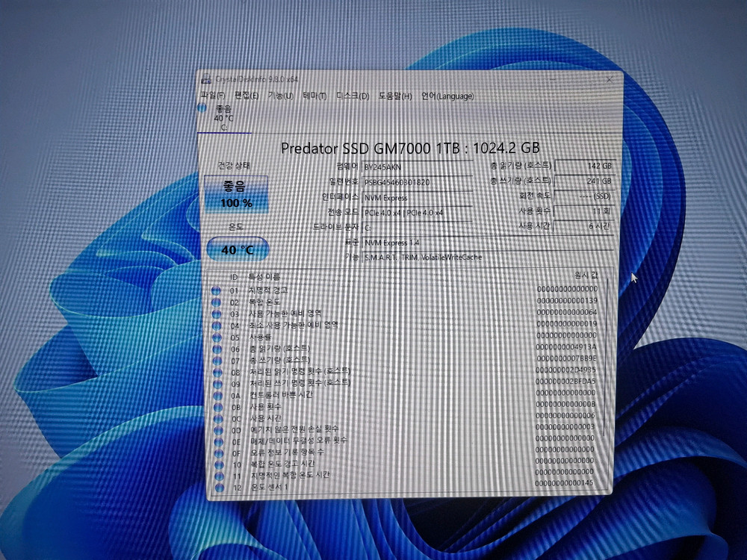Viewport: 747px width, 560px height.
Task: Open the 언어(Language) selection menu
Action: click(448, 97)
